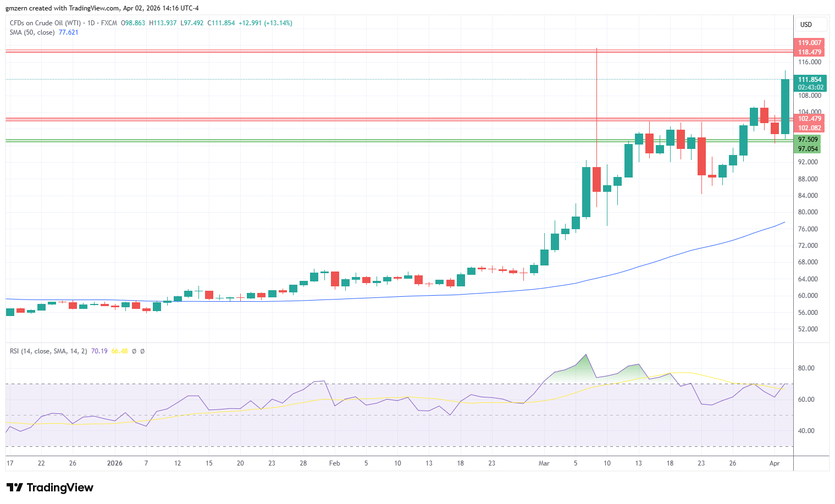Click the 02:43:02 countdown label
The image size is (835, 504).
[811, 87]
